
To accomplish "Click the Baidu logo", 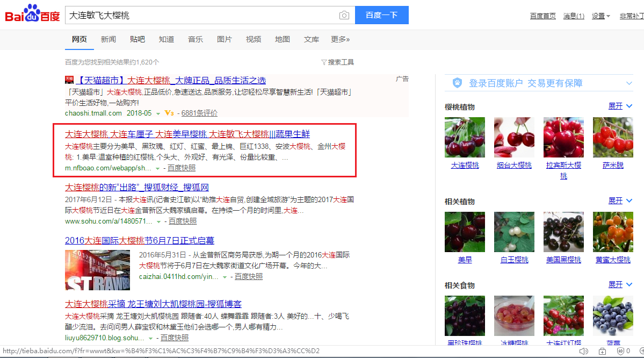I will (32, 13).
